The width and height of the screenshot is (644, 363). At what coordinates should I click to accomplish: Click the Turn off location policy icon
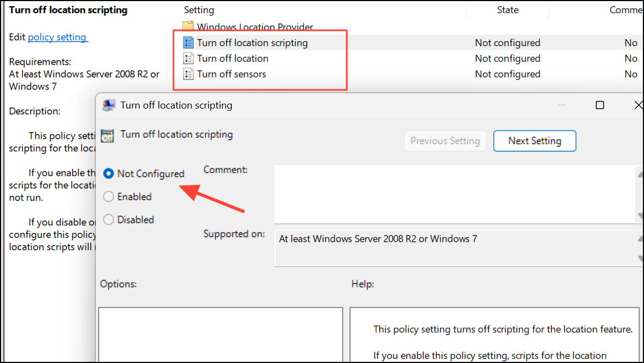tap(188, 58)
